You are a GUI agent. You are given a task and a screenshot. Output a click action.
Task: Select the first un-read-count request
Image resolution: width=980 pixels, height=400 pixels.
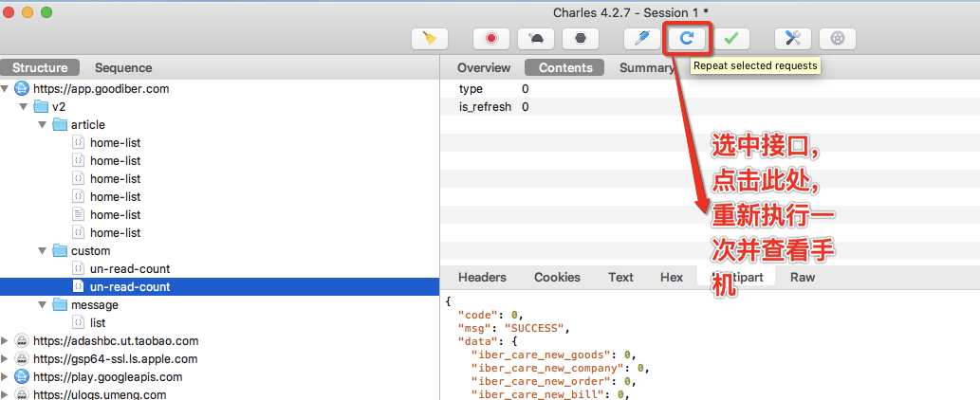[130, 269]
